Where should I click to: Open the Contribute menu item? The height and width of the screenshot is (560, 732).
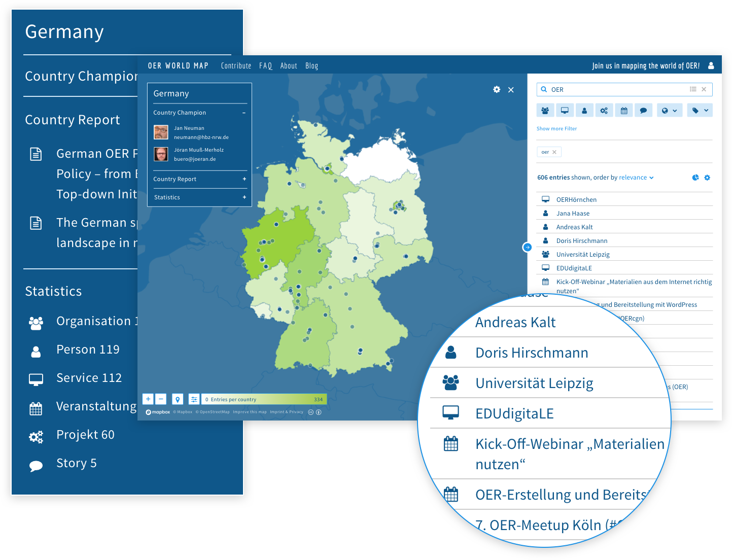[236, 65]
